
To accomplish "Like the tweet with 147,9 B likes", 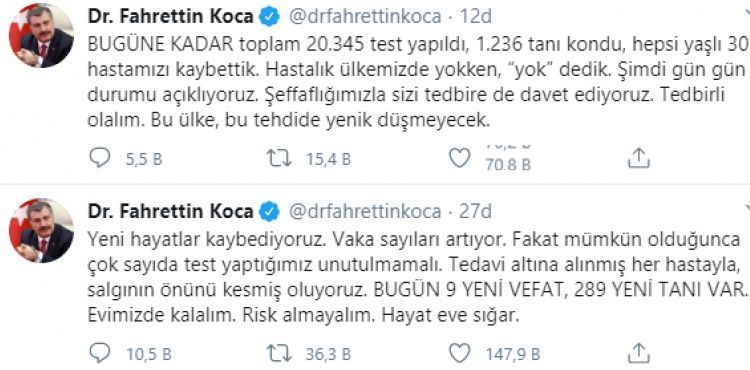I will click(460, 353).
